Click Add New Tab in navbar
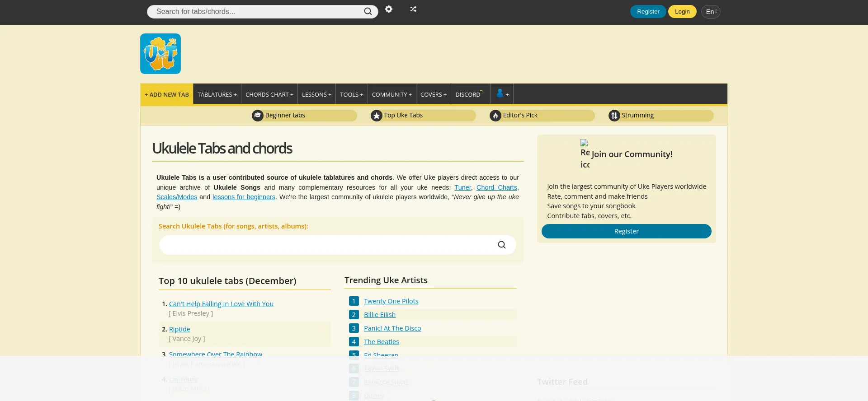 click(x=167, y=94)
